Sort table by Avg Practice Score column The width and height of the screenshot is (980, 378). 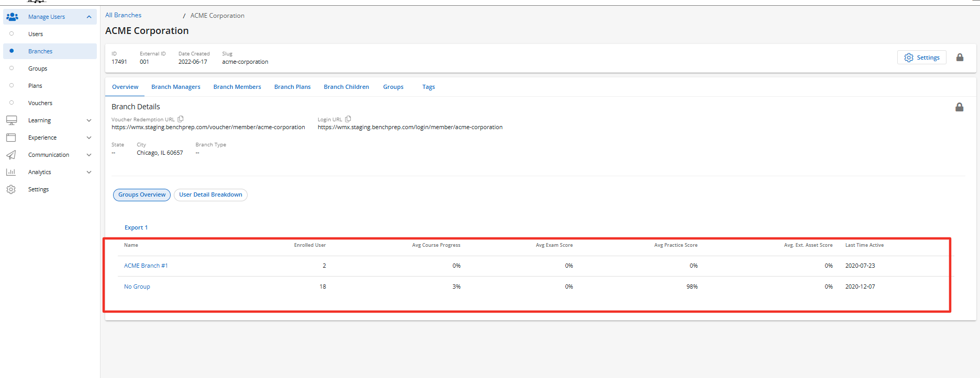click(676, 245)
